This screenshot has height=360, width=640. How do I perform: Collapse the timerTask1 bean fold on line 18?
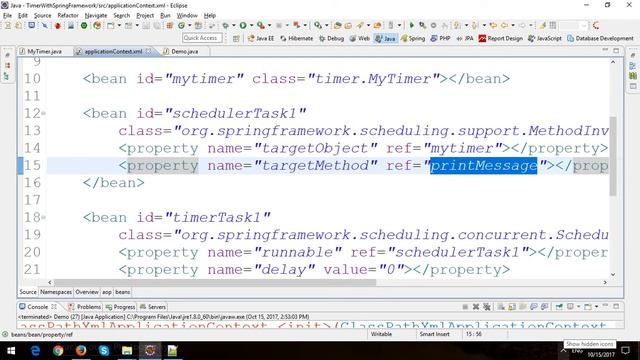[43, 217]
